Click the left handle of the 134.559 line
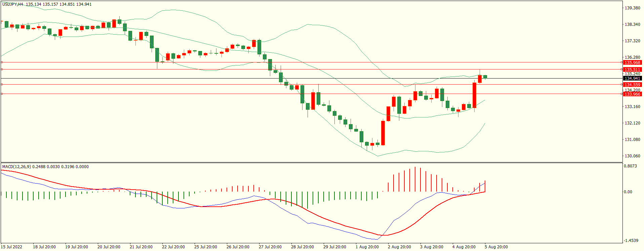 pos(2,85)
